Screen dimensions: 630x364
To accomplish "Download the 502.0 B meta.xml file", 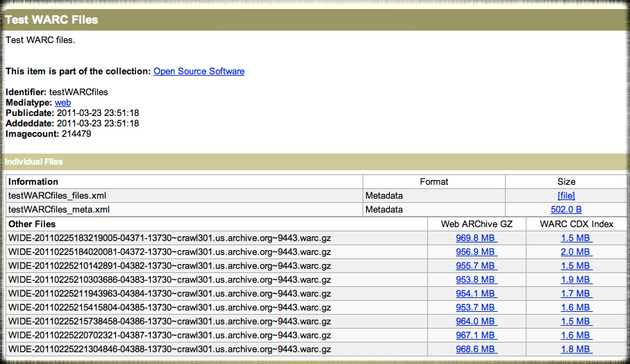I will tap(566, 209).
